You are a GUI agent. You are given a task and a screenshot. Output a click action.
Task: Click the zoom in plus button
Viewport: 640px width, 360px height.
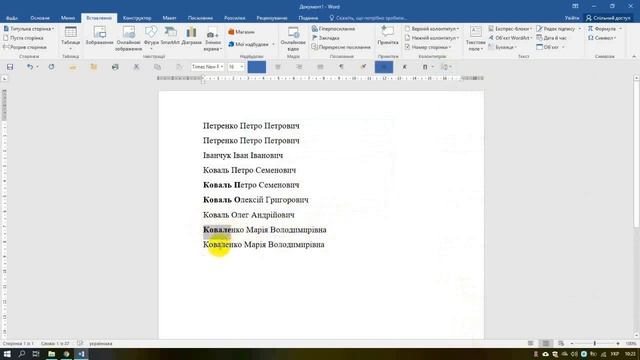tap(618, 344)
